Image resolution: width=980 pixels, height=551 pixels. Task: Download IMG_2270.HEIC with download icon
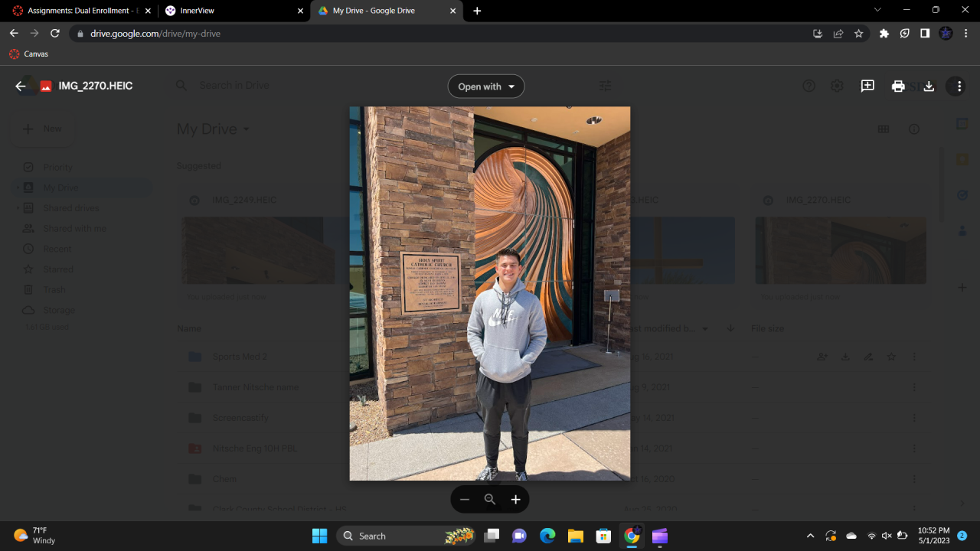click(929, 86)
